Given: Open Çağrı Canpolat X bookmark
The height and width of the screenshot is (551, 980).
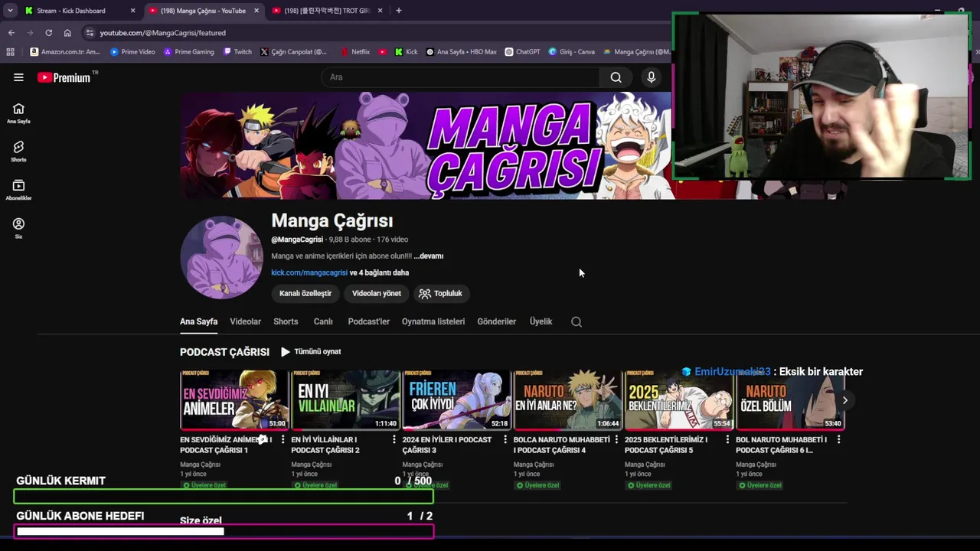Looking at the screenshot, I should point(293,52).
